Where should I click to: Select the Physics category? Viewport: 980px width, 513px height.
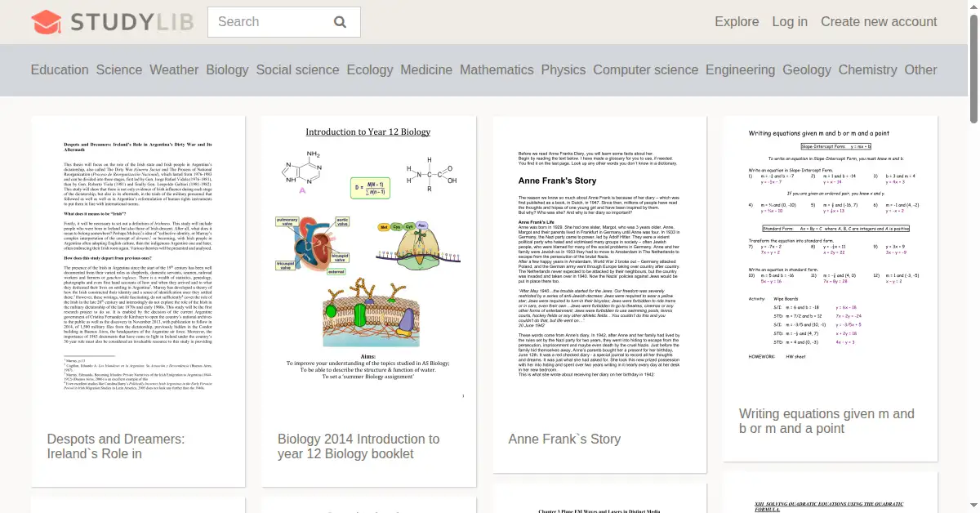[x=563, y=70]
